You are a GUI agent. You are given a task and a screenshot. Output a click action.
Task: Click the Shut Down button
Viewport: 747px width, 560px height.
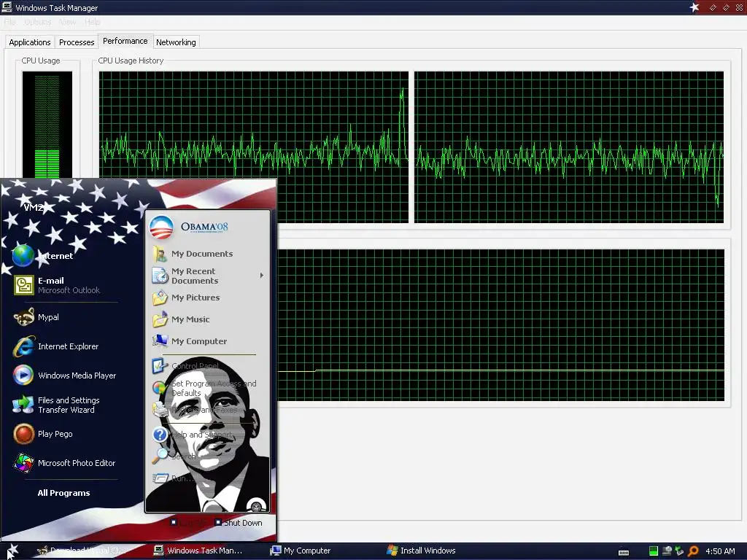[239, 522]
